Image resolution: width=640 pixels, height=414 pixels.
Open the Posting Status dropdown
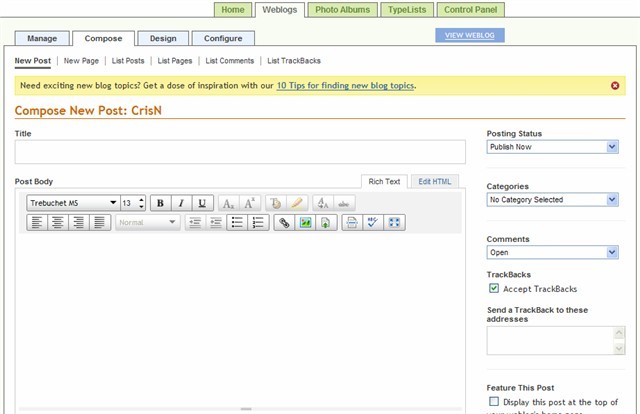click(552, 147)
